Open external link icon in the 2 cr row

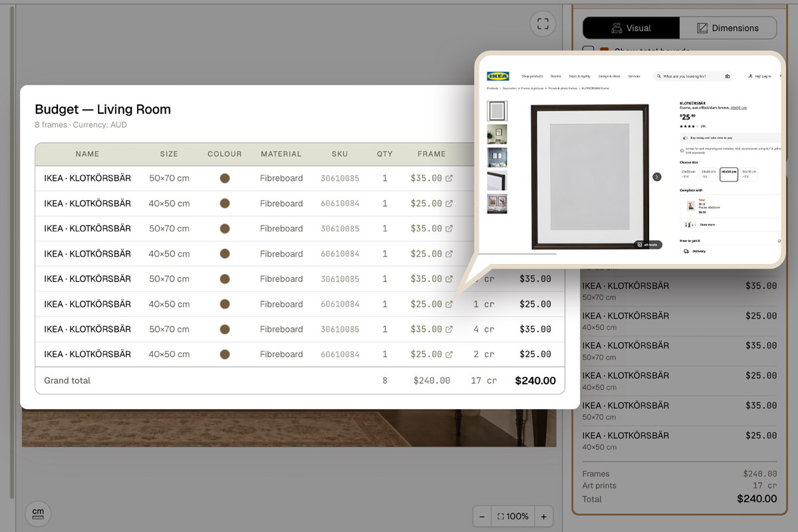point(449,354)
